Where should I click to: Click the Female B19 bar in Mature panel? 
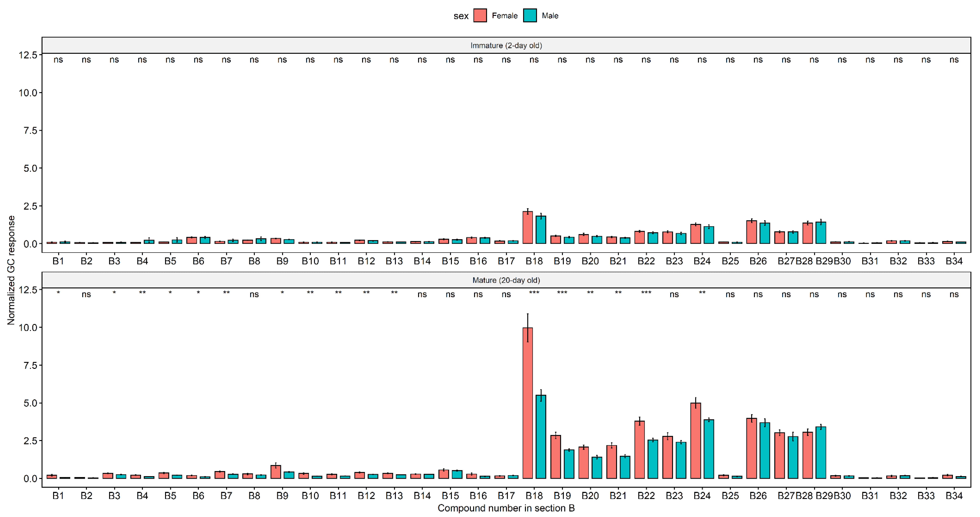[555, 457]
